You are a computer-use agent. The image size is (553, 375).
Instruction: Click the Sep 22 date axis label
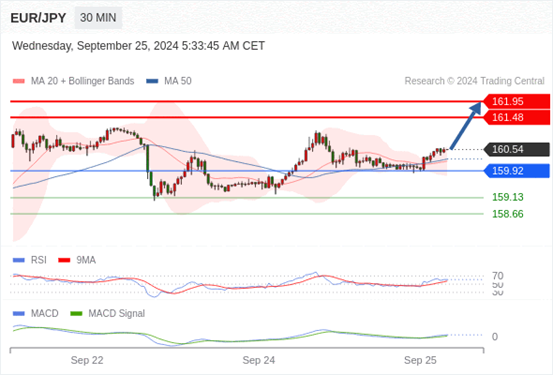[87, 361]
